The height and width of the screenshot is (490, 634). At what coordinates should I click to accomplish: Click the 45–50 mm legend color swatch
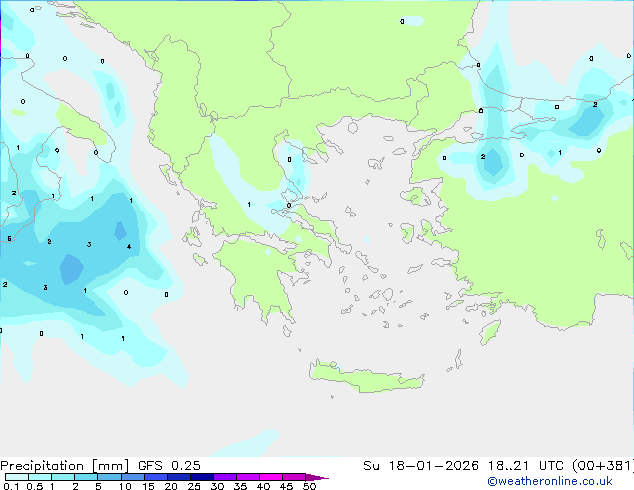point(294,477)
